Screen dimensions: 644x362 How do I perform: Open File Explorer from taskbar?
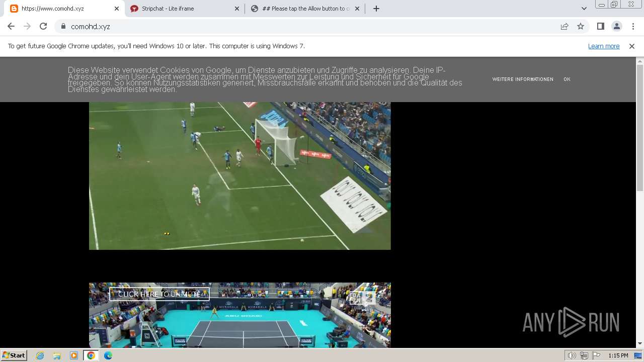point(57,355)
